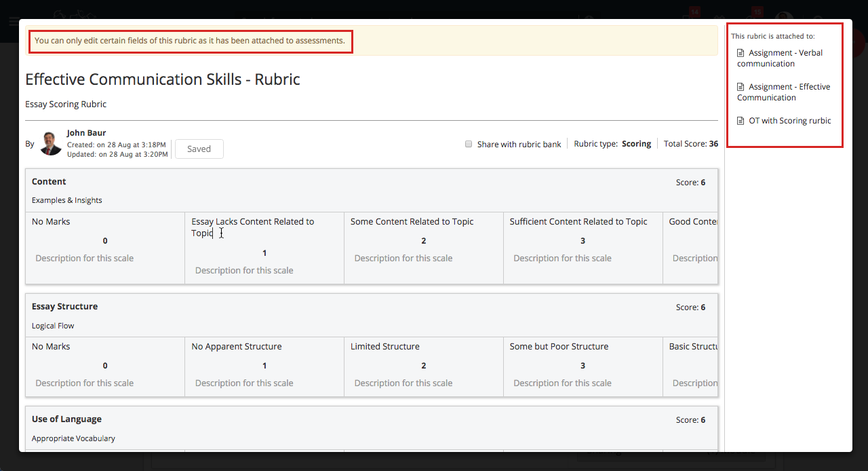Click the description field under Some but Poor Structure
The image size is (868, 471).
point(563,383)
